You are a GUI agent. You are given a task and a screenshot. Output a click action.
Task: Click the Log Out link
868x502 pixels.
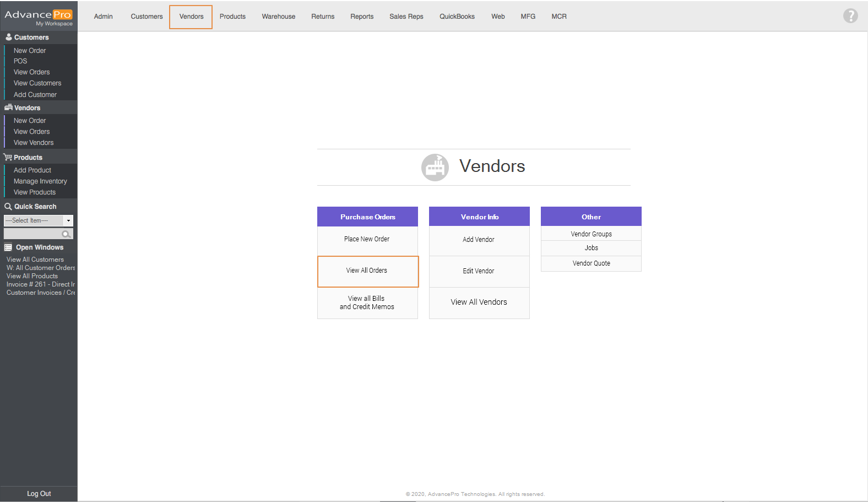(x=39, y=494)
